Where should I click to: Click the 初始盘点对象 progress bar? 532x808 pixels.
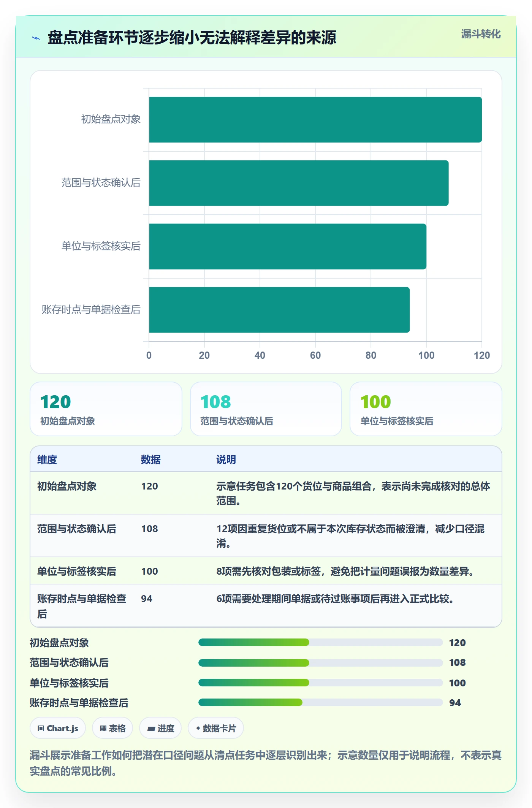[x=320, y=642]
